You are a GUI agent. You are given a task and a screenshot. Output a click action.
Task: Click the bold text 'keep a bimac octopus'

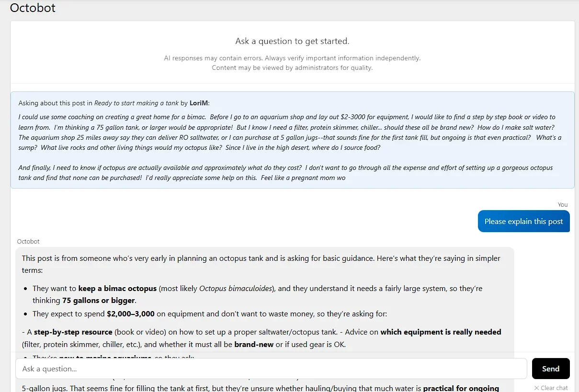click(x=117, y=289)
